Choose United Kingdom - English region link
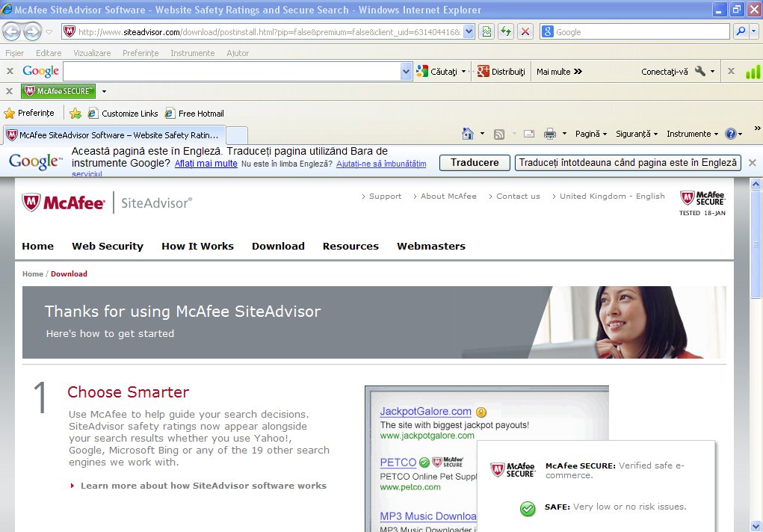Viewport: 763px width, 532px height. coord(612,197)
